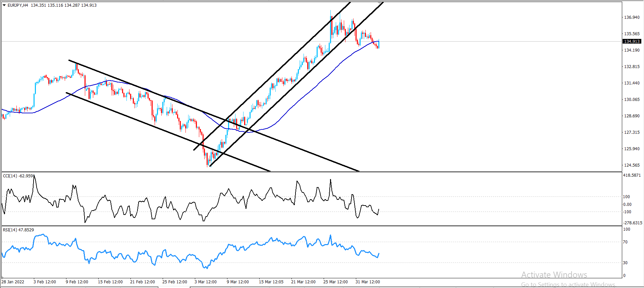Click the 70 level on the RSI scale
Viewport: 644px width, 288px height.
tap(625, 242)
